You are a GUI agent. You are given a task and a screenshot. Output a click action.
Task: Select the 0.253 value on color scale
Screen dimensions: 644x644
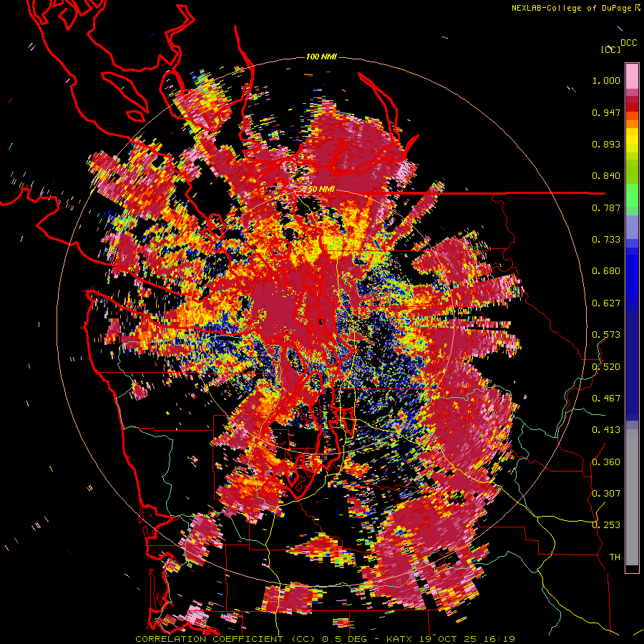[606, 525]
